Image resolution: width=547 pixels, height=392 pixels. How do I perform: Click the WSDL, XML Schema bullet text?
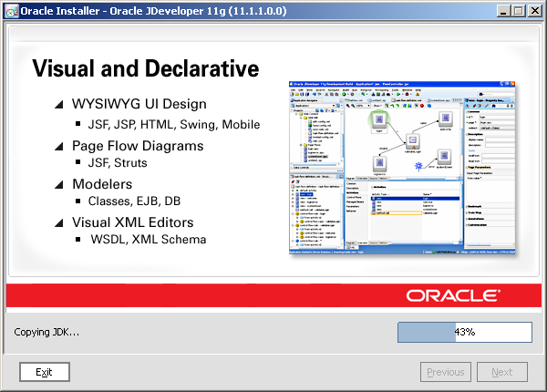[x=148, y=240]
